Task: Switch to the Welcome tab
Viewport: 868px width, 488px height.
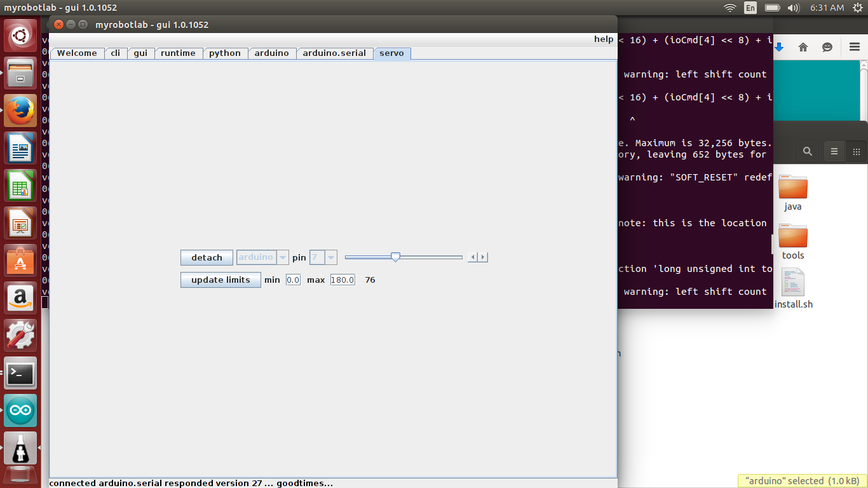Action: pyautogui.click(x=77, y=53)
